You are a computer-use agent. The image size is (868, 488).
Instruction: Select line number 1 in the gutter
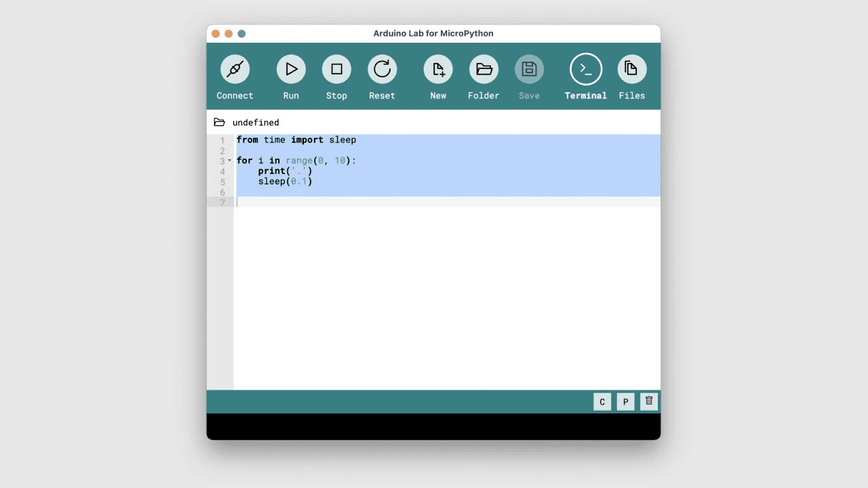click(222, 140)
